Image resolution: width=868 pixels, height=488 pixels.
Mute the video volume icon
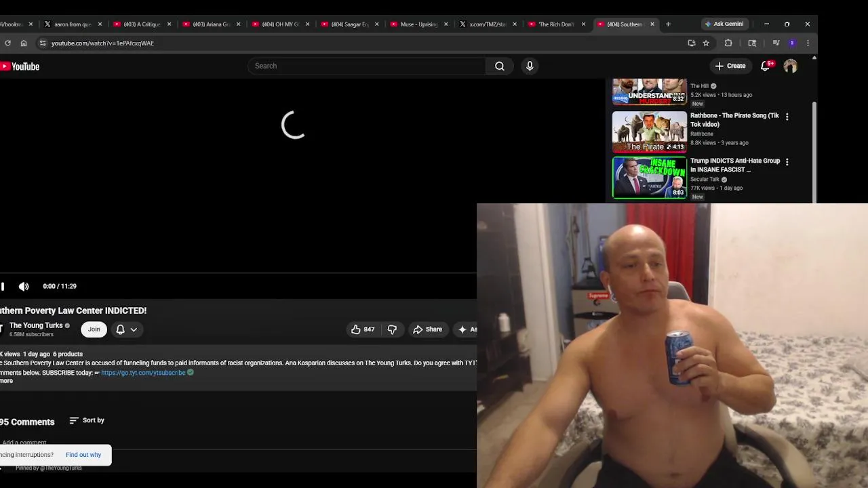pyautogui.click(x=24, y=287)
